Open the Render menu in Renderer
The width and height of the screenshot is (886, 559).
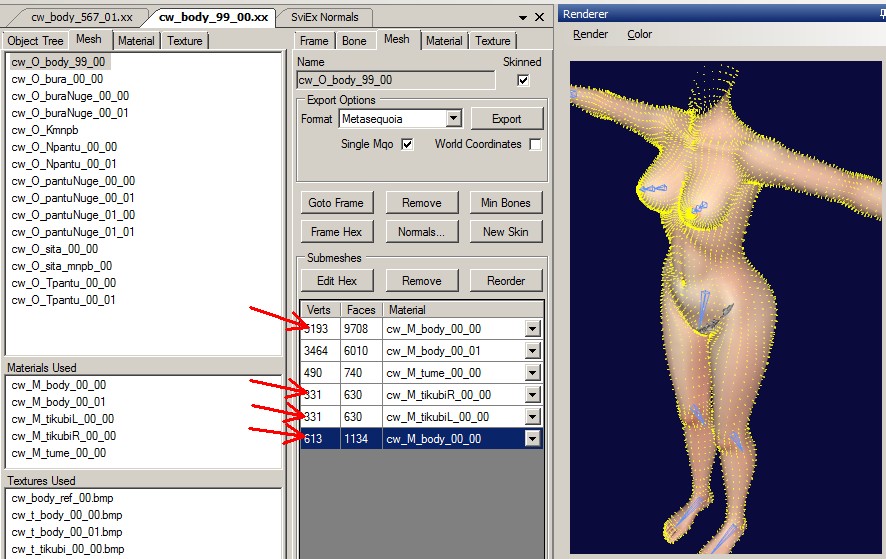[590, 34]
